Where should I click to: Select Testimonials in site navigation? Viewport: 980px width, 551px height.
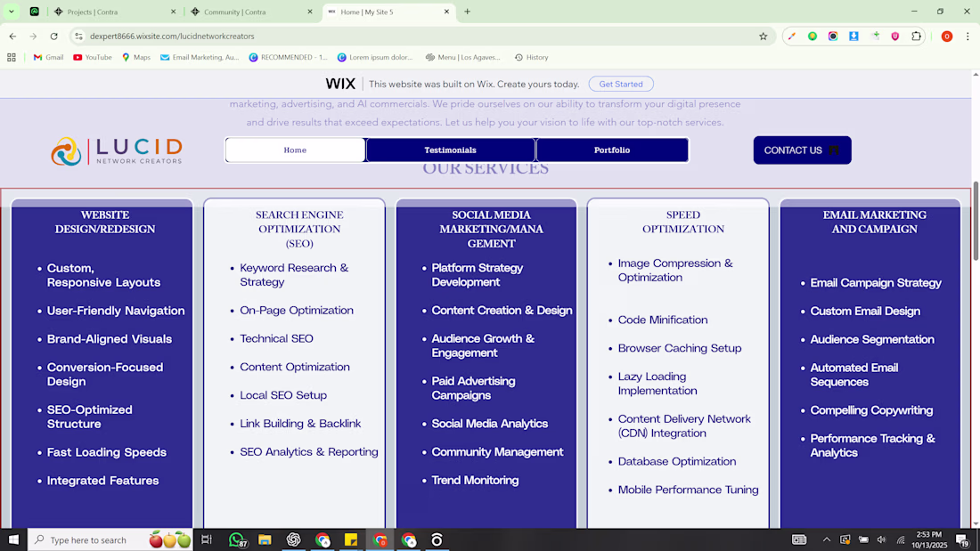[x=450, y=150]
